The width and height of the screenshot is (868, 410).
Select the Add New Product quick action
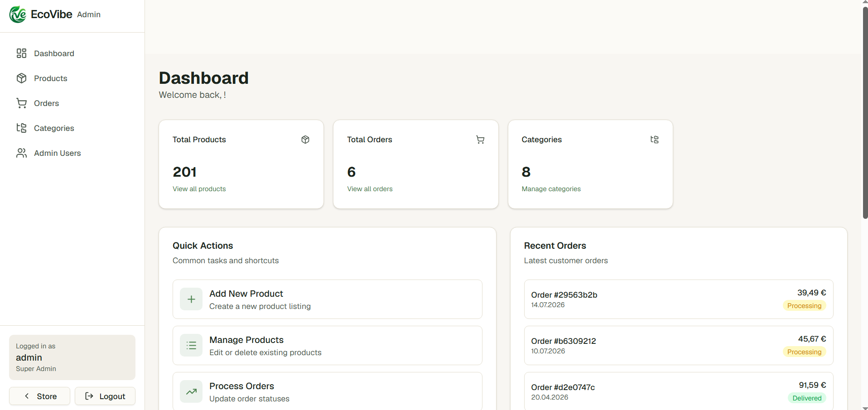328,299
